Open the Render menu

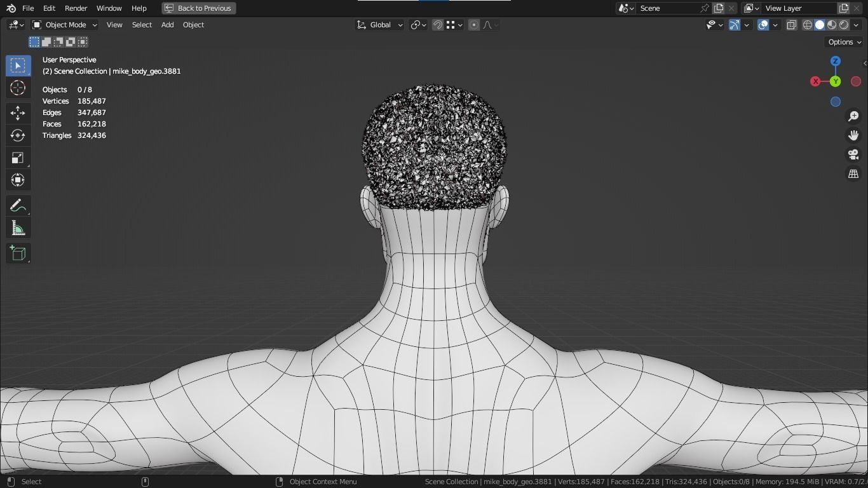(76, 8)
